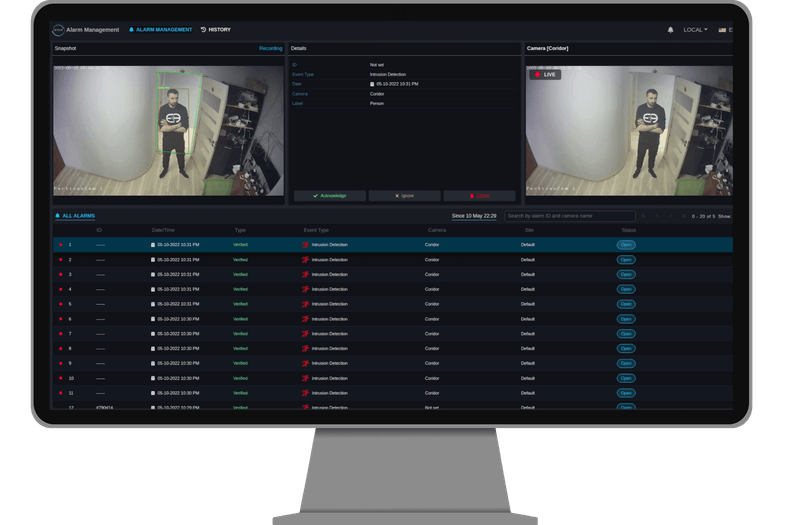This screenshot has width=812, height=525.
Task: Click the calendar icon in row 10 date
Action: pos(153,378)
